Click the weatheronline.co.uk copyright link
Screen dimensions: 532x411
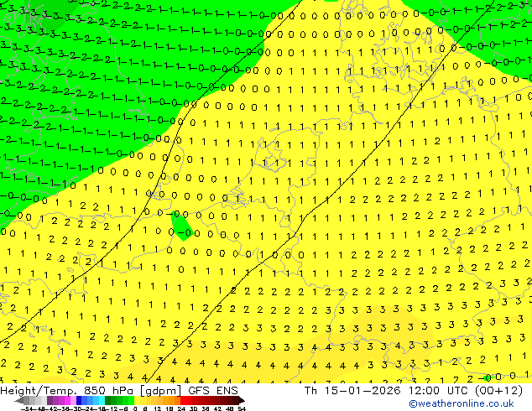click(x=462, y=404)
